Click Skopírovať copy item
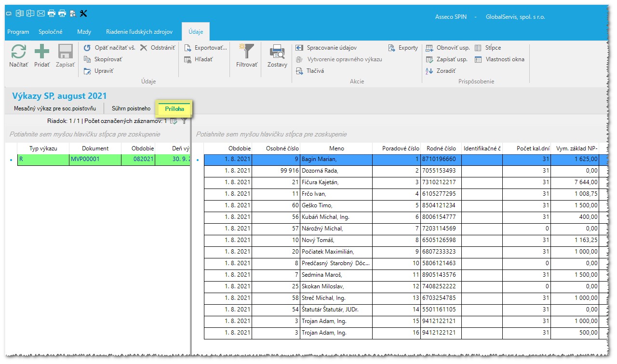 pyautogui.click(x=103, y=59)
